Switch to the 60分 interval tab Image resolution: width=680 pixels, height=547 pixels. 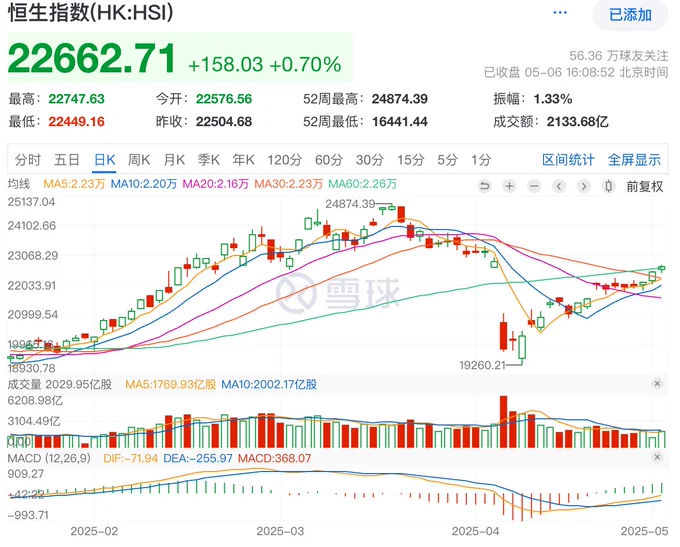[x=329, y=160]
